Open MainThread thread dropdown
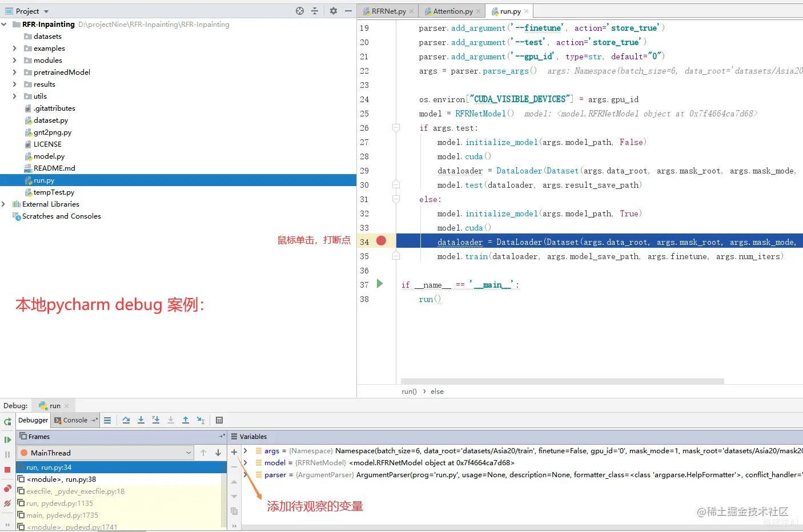This screenshot has height=532, width=803. [106, 453]
